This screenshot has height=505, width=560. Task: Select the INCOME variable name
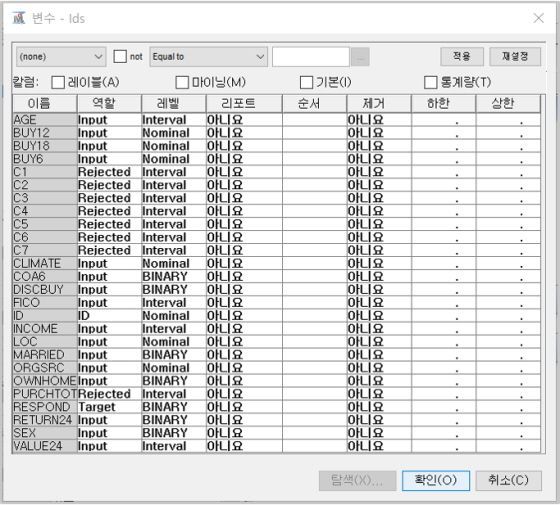[45, 329]
